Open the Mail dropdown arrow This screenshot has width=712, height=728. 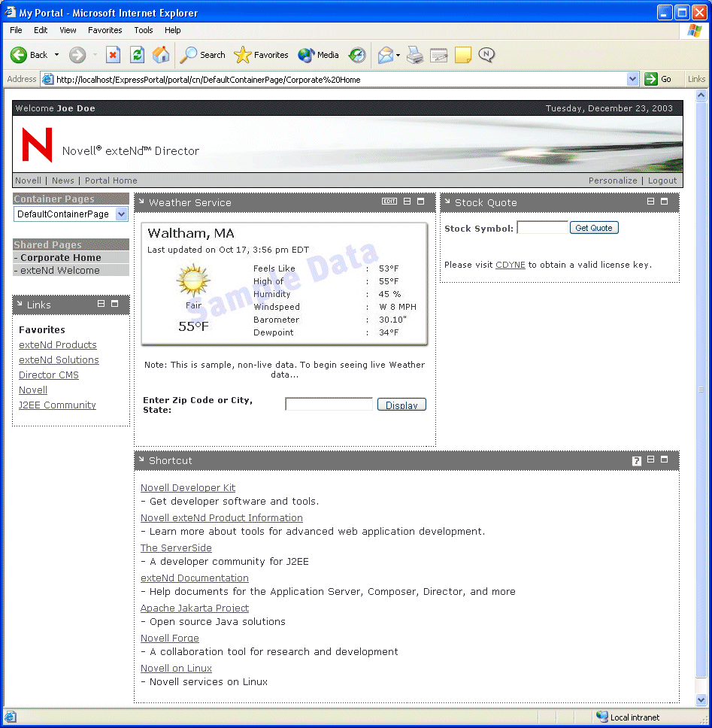pyautogui.click(x=398, y=55)
